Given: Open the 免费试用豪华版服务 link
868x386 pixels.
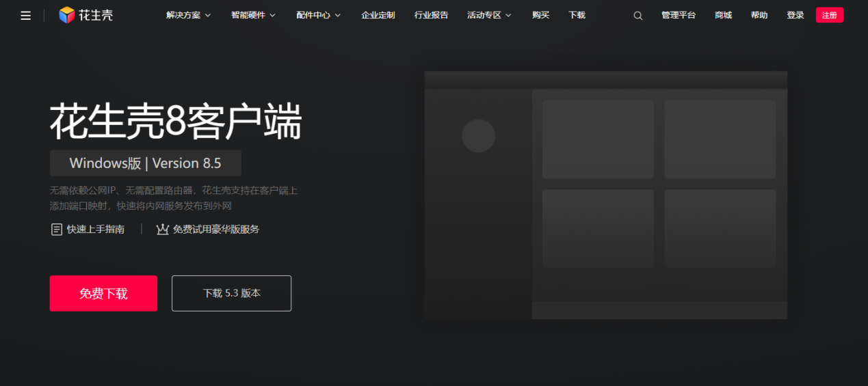Looking at the screenshot, I should point(216,230).
